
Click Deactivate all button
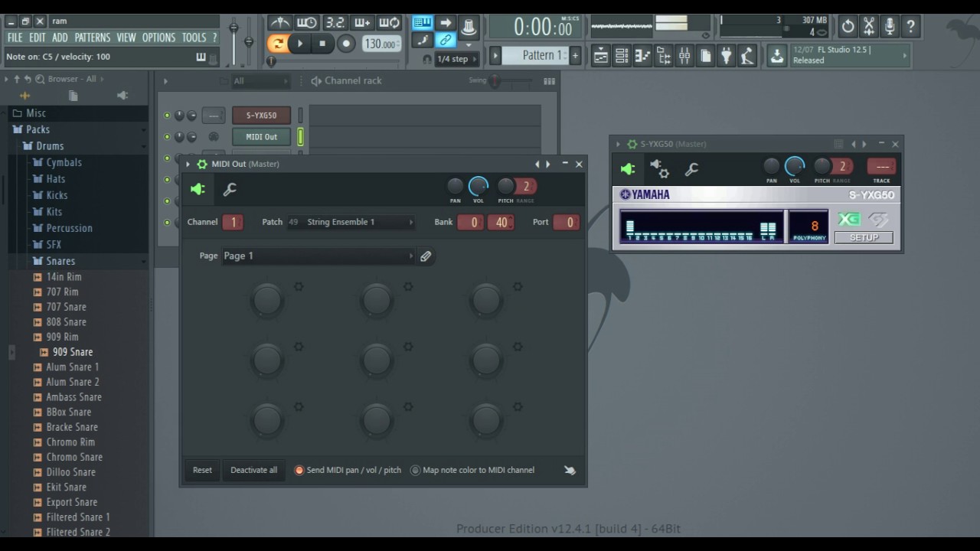click(x=253, y=470)
